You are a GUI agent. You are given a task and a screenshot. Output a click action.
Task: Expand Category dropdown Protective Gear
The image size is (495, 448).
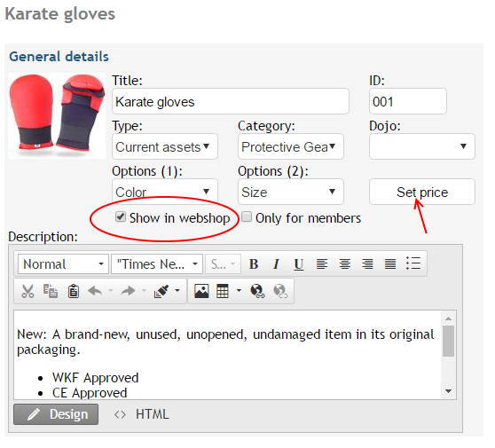click(x=291, y=146)
